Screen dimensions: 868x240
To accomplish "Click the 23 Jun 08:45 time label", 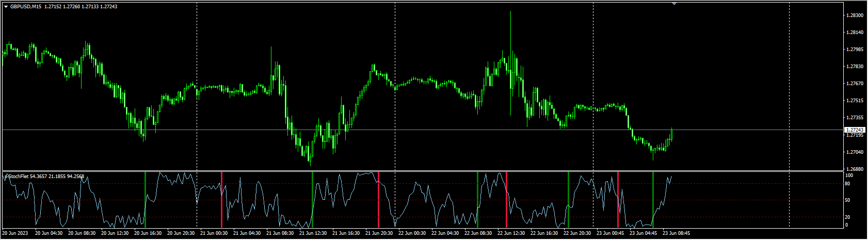I will pos(676,233).
